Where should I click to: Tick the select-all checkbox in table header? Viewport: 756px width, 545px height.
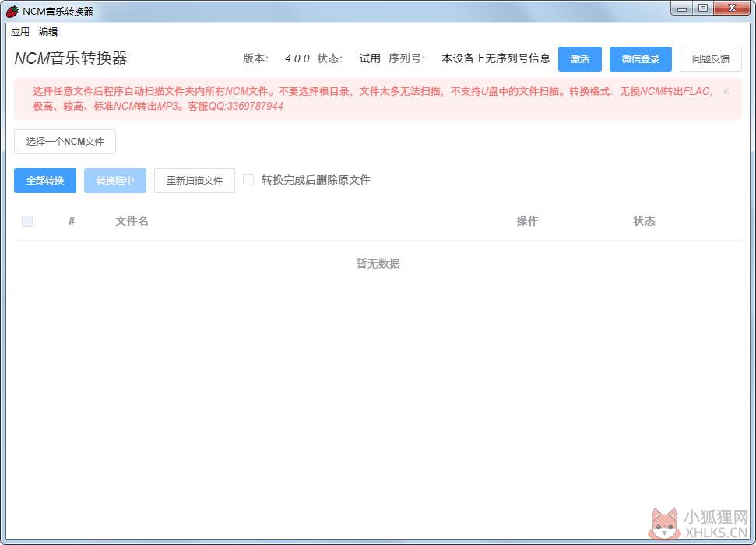27,221
